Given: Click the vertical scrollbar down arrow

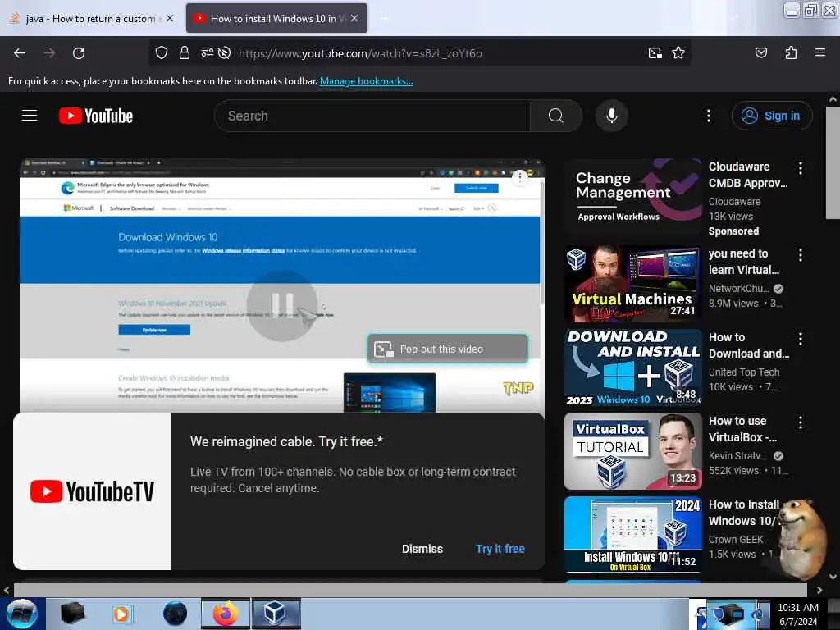Looking at the screenshot, I should [x=833, y=577].
